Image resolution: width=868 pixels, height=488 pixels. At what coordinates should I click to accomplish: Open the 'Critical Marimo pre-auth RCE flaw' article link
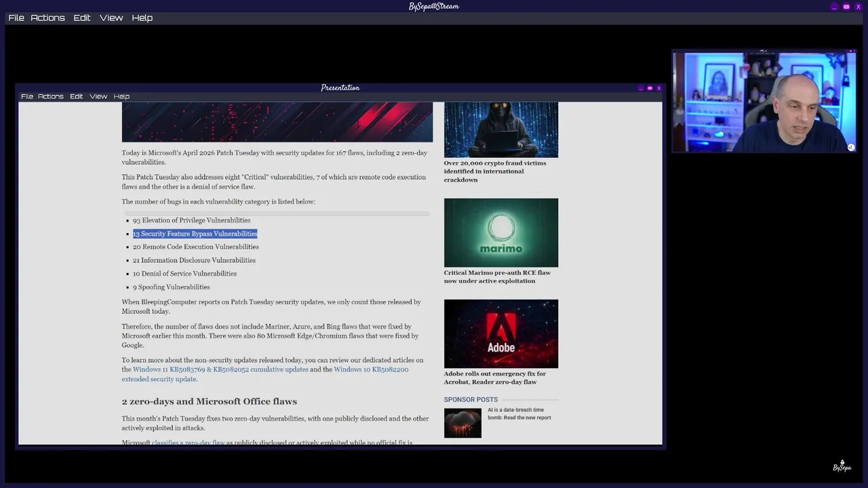[x=497, y=277]
